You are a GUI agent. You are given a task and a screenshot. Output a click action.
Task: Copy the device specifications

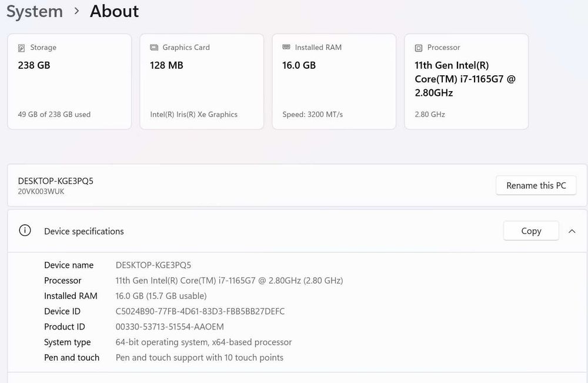pos(530,231)
